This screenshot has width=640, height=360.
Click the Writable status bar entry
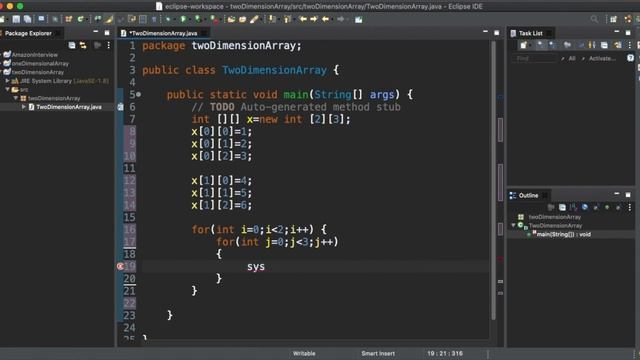(x=304, y=353)
